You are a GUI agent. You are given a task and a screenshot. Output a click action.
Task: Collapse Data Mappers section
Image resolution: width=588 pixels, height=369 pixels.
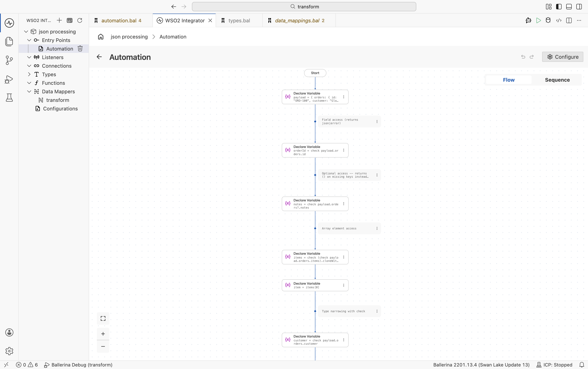point(29,91)
